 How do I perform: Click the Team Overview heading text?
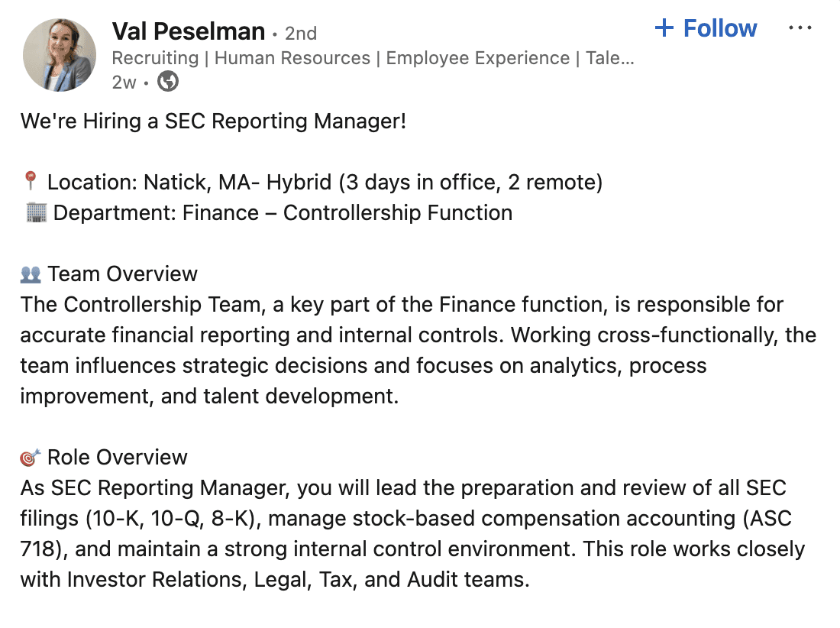[123, 274]
